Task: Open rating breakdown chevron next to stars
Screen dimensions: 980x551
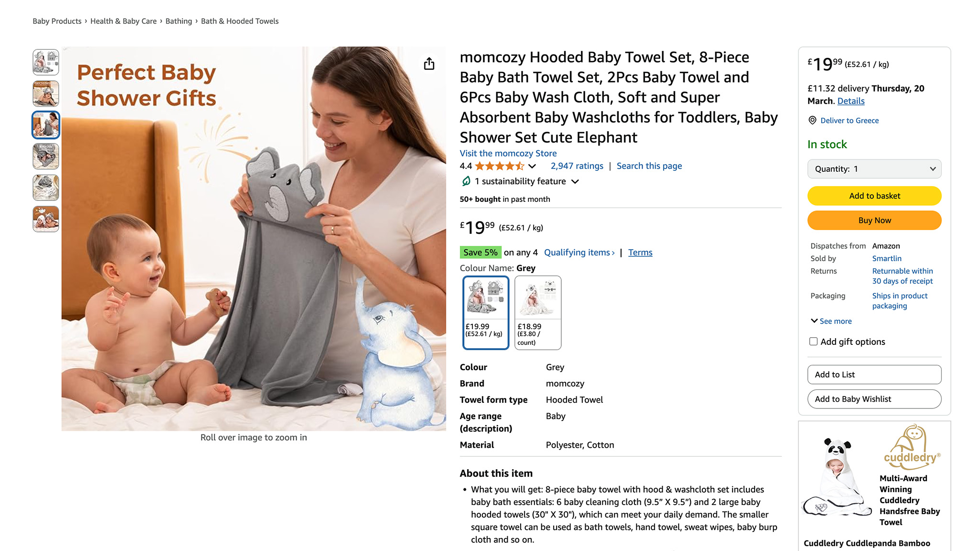Action: [532, 166]
